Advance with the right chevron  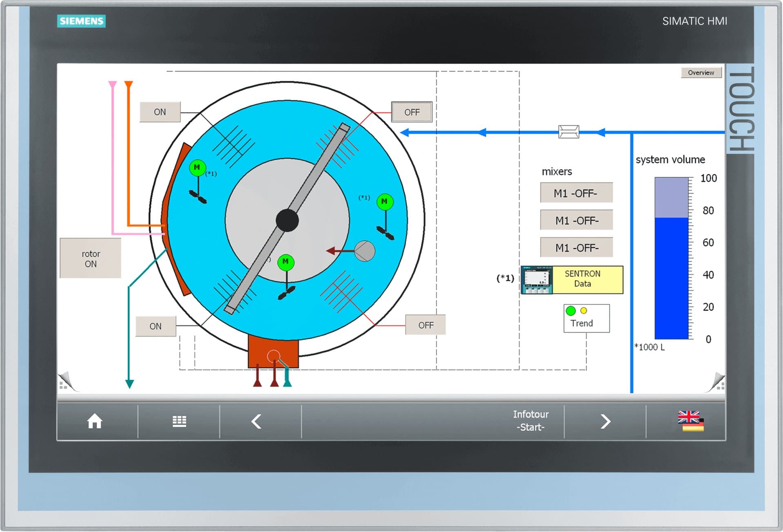[606, 421]
